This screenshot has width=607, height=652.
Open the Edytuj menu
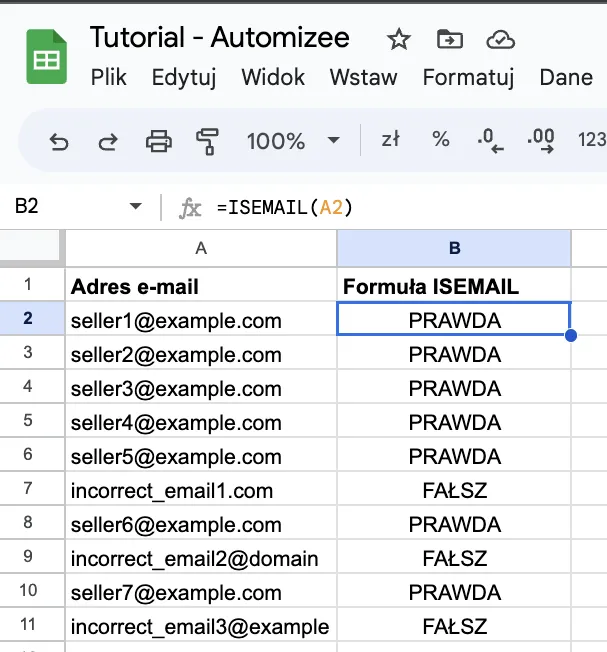[184, 77]
